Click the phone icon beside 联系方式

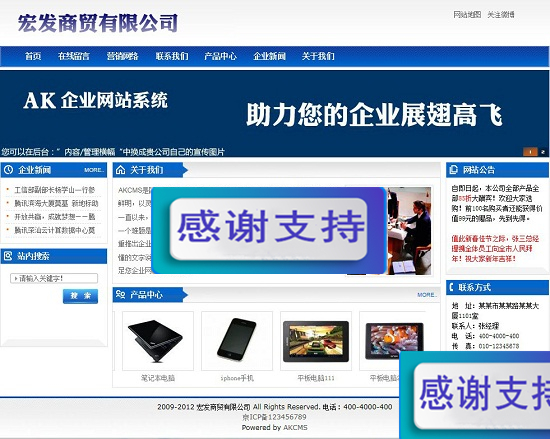pos(451,288)
